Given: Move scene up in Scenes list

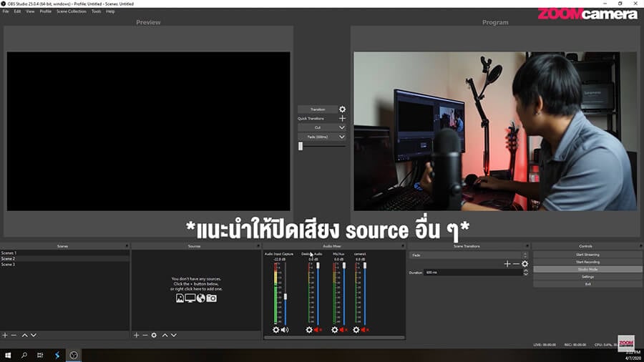Looking at the screenshot, I should [24, 336].
